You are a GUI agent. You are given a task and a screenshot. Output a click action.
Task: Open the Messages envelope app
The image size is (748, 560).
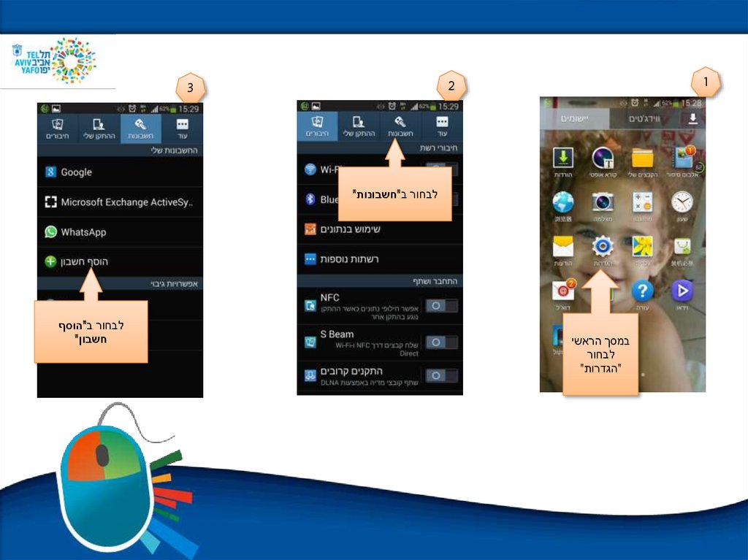point(563,247)
